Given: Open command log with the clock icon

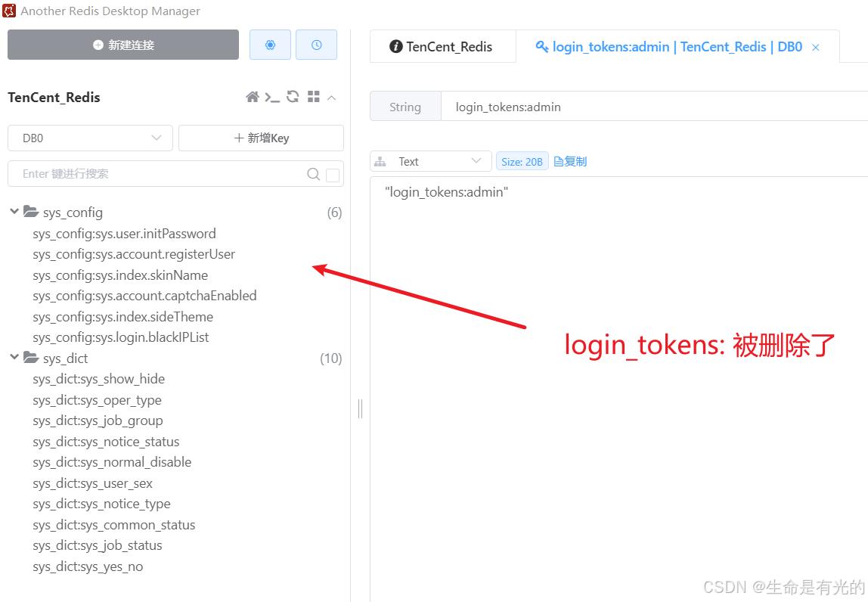Looking at the screenshot, I should click(316, 45).
